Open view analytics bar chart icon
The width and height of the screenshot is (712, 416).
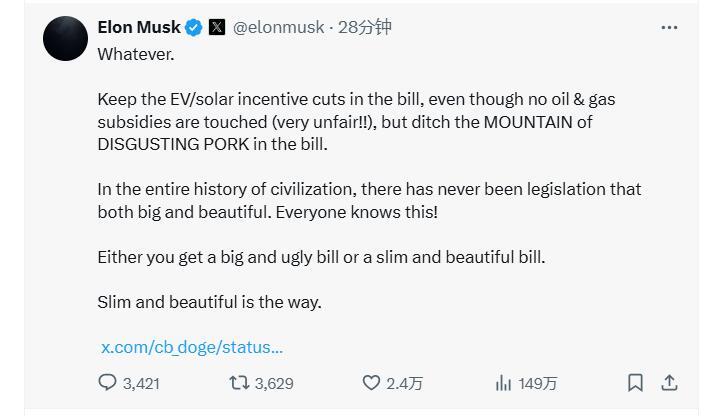(503, 383)
